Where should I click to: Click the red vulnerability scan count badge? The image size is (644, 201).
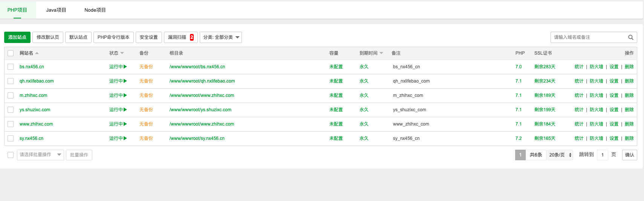point(192,37)
